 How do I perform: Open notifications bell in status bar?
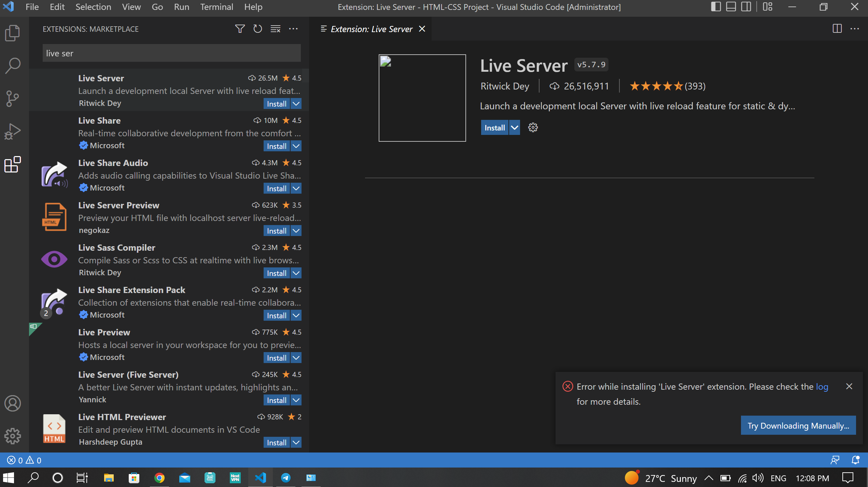click(x=855, y=460)
